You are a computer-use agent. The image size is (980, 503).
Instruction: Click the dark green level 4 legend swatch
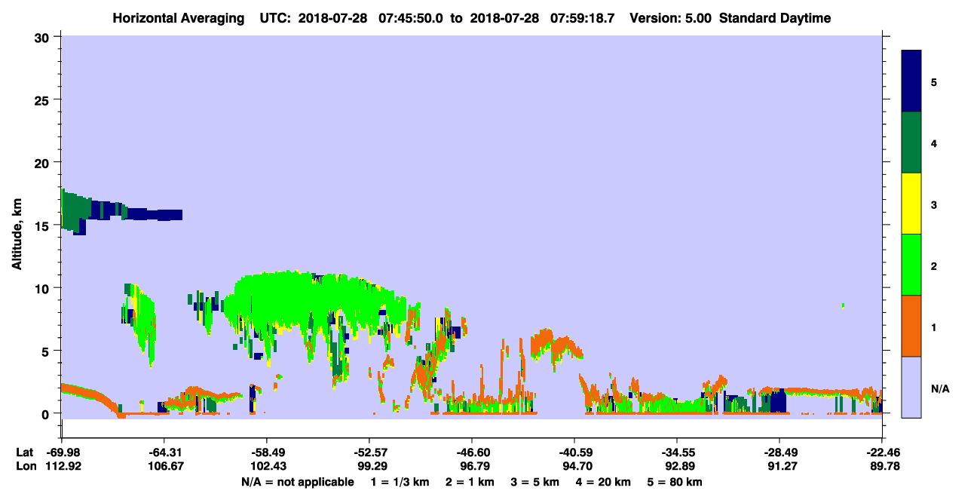[x=911, y=143]
